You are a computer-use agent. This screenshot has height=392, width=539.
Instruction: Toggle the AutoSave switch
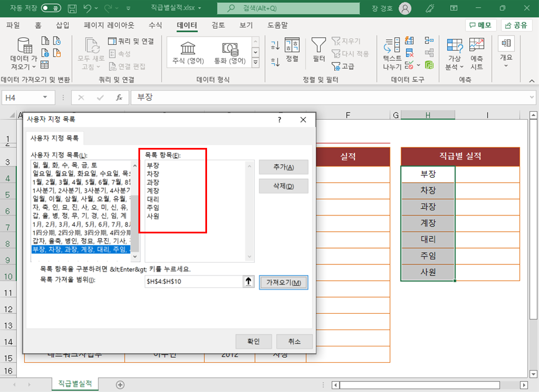click(51, 8)
